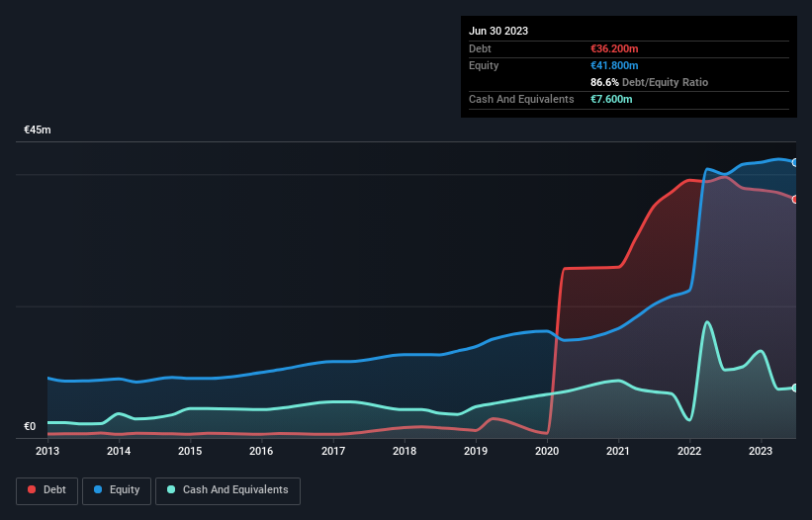This screenshot has width=812, height=520.
Task: Toggle Cash And Equivalents legend button
Action: coord(227,490)
